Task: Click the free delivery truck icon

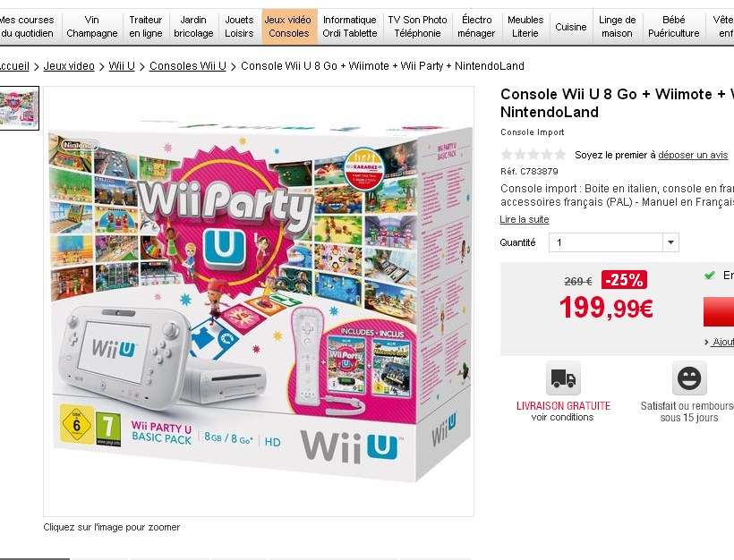Action: point(563,378)
